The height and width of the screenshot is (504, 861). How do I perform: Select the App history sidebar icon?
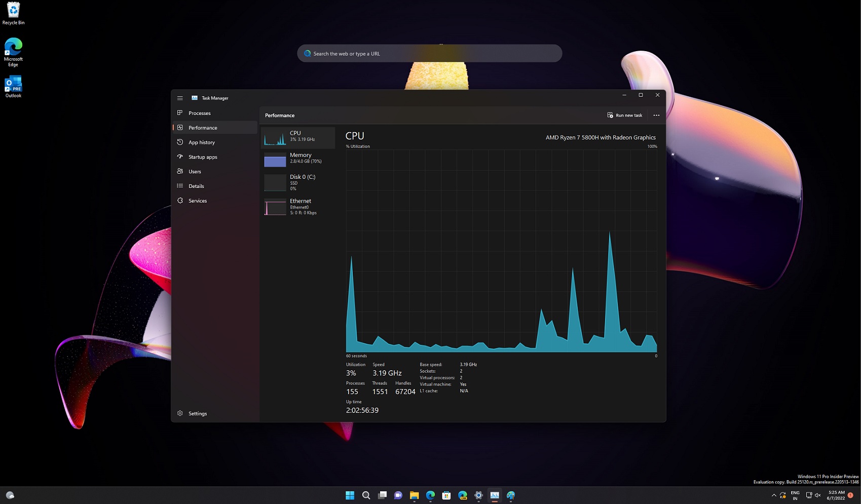click(x=180, y=142)
